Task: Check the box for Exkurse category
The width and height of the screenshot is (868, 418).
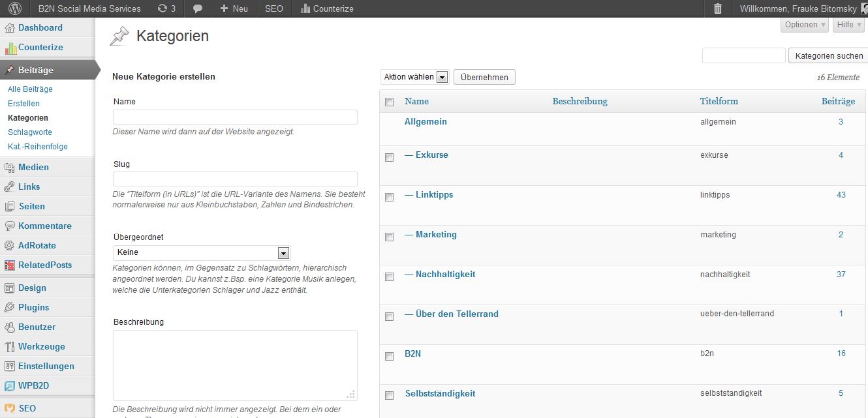Action: (390, 157)
